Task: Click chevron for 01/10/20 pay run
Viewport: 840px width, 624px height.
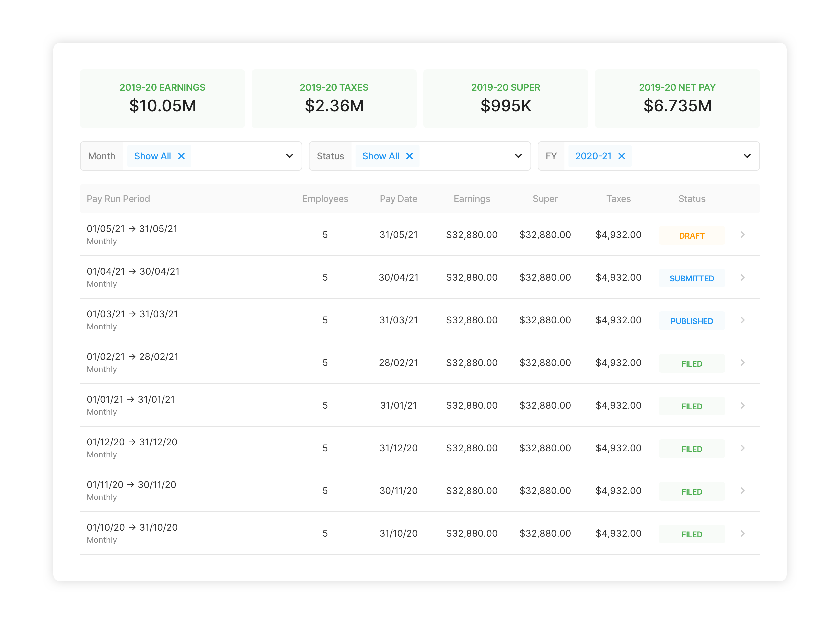Action: (742, 534)
